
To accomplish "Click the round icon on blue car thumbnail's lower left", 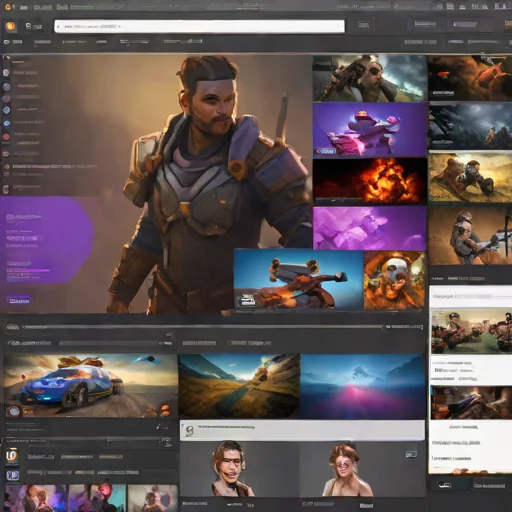I will pyautogui.click(x=14, y=411).
